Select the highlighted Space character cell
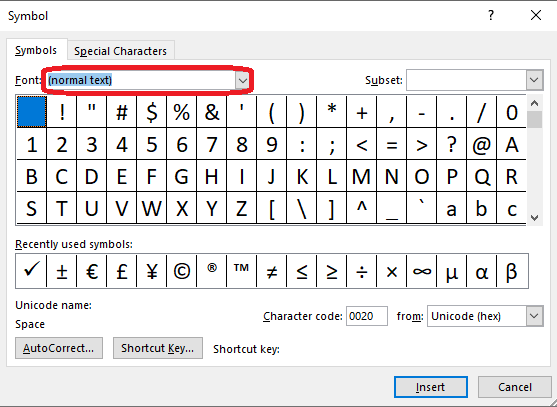Viewport: 557px width, 407px height. point(32,112)
